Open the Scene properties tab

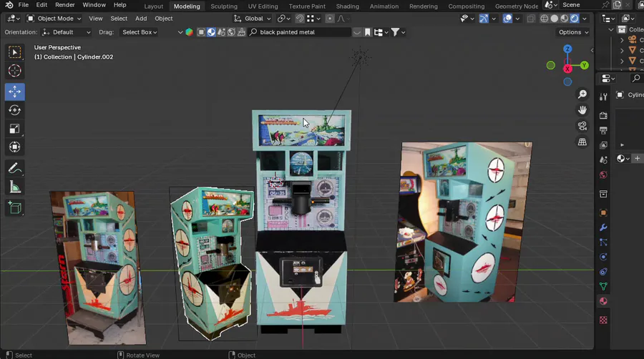click(603, 160)
